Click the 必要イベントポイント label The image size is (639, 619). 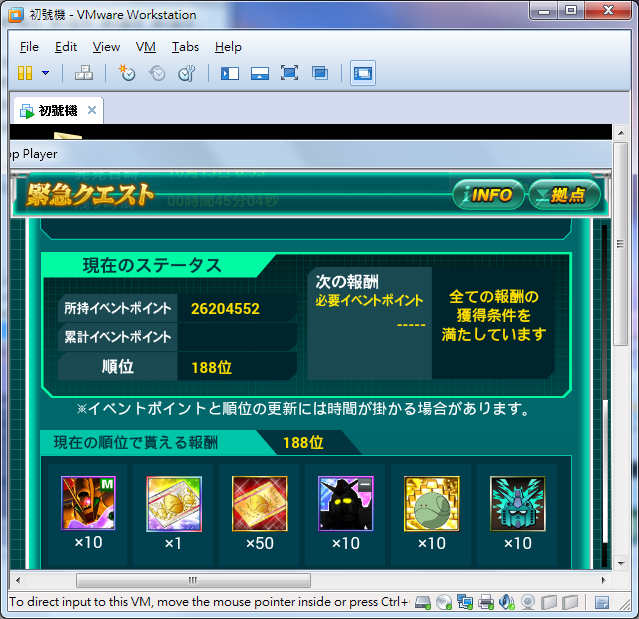tap(369, 300)
